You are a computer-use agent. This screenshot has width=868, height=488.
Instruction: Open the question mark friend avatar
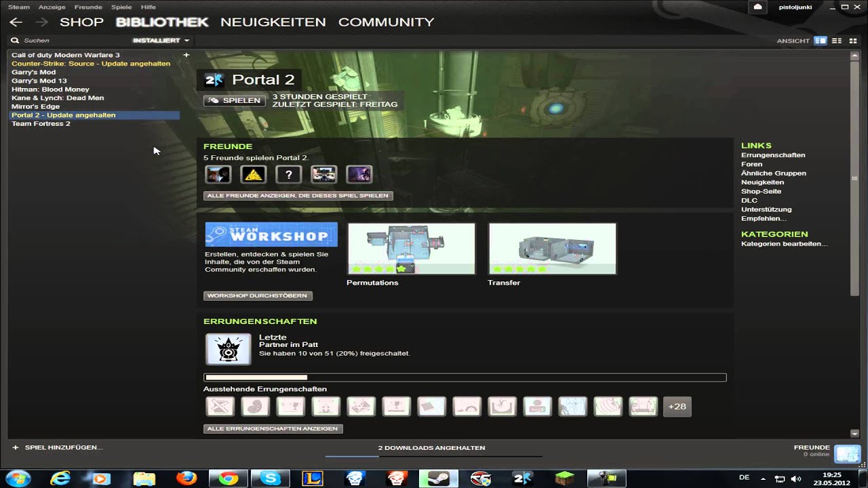288,175
